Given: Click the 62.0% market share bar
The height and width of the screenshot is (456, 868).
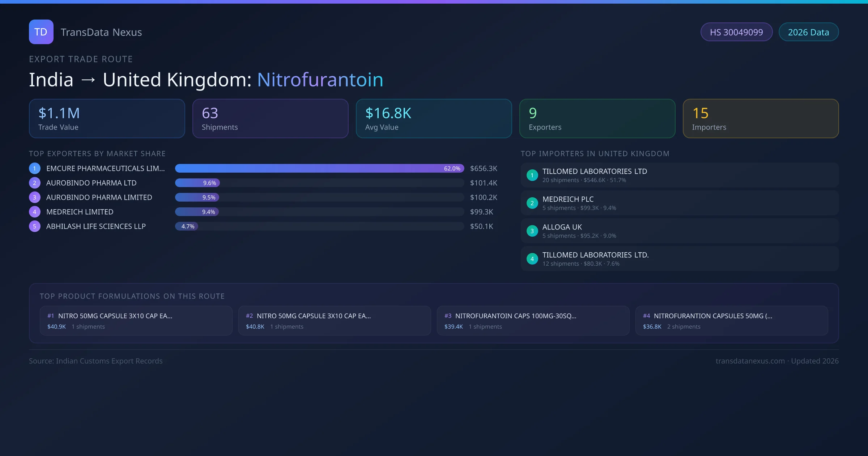Looking at the screenshot, I should click(319, 168).
